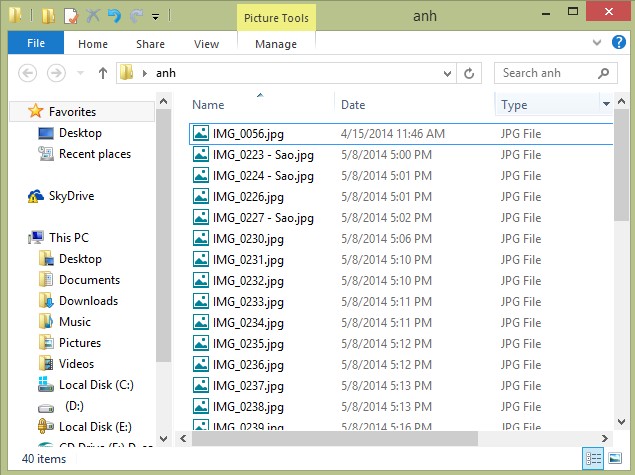The height and width of the screenshot is (475, 635).
Task: Open the Customize Quick Access Toolbar dropdown
Action: 156,17
